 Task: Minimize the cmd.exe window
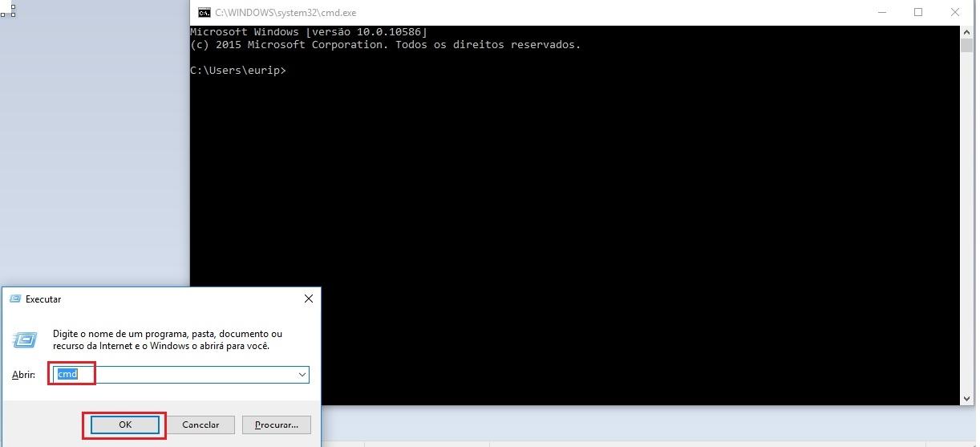881,12
